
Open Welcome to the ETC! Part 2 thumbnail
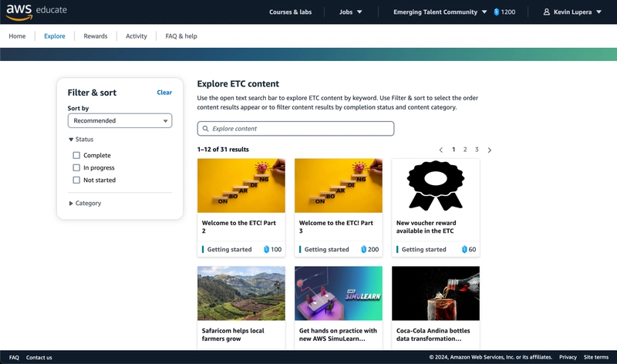pyautogui.click(x=241, y=186)
